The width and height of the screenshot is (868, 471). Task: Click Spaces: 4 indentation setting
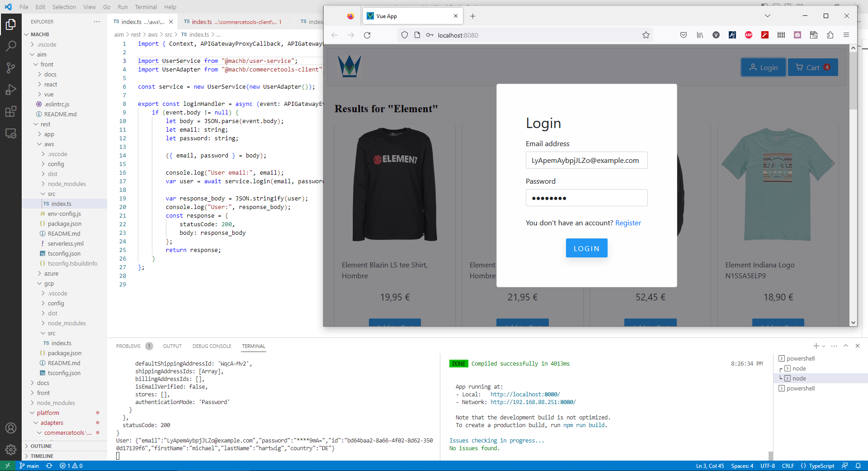(x=742, y=466)
